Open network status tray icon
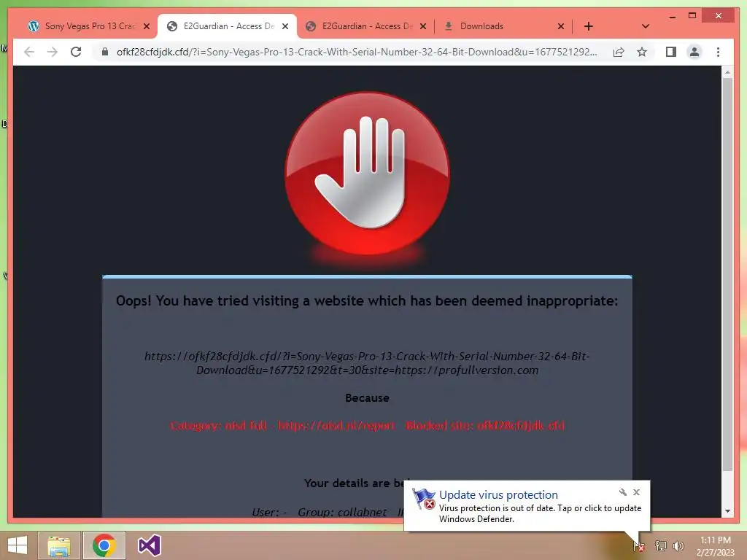The height and width of the screenshot is (560, 747). point(660,545)
